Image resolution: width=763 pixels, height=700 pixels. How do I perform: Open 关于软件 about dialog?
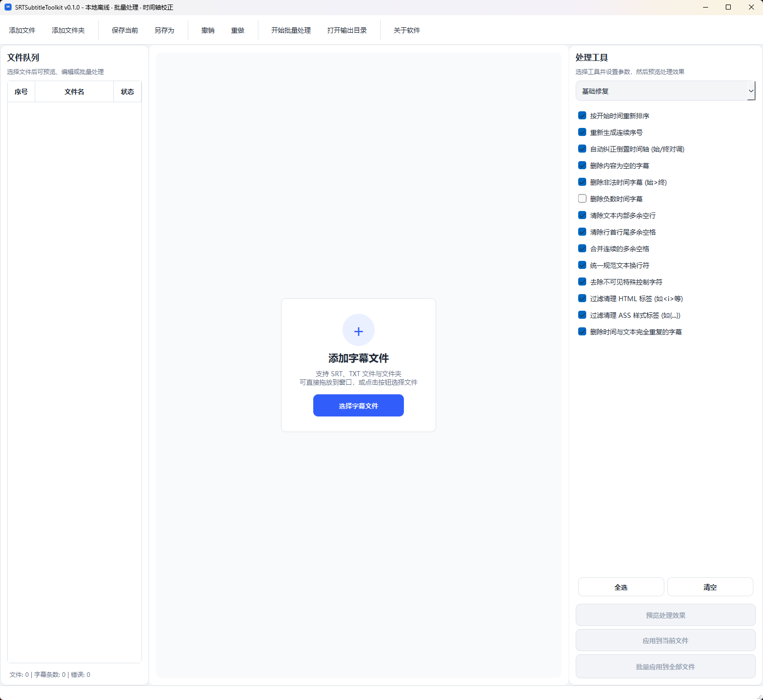(x=407, y=30)
